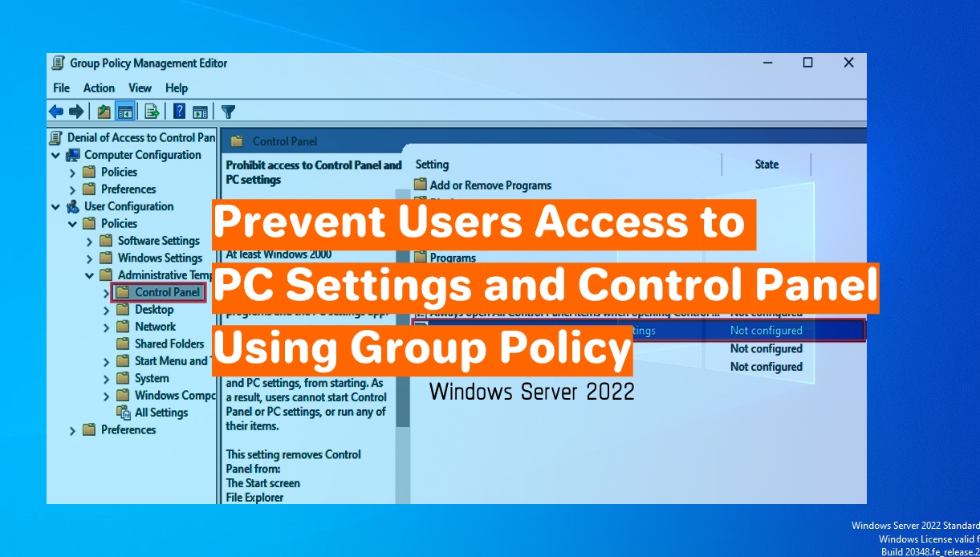Open the View menu

140,87
